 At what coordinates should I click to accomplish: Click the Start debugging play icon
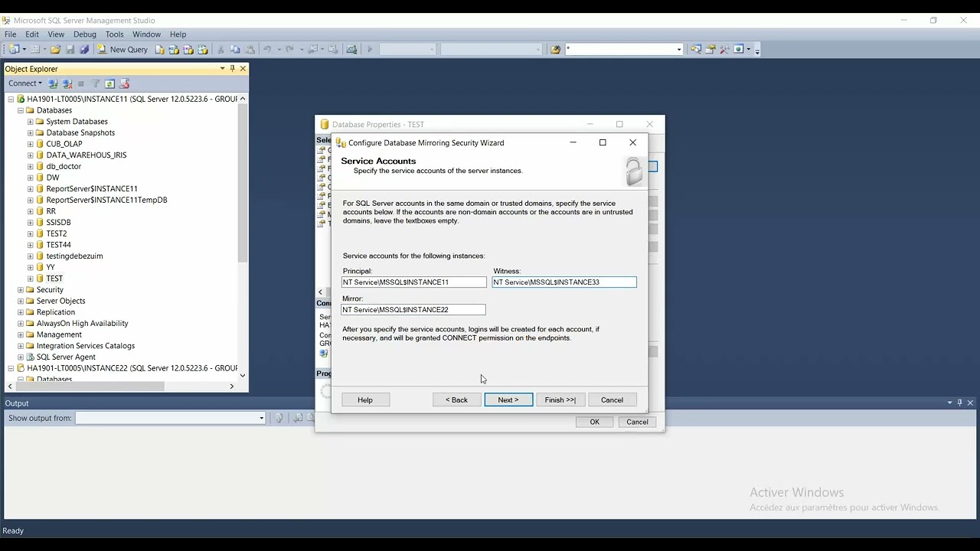tap(370, 49)
